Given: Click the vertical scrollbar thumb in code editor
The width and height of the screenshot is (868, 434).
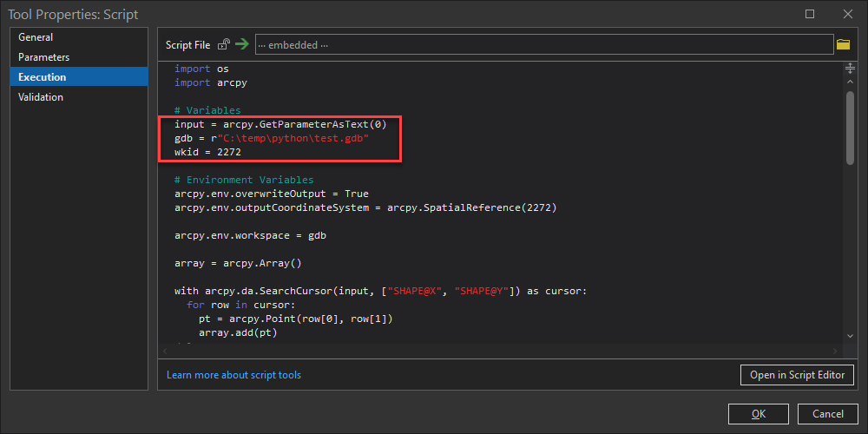Looking at the screenshot, I should coord(850,126).
